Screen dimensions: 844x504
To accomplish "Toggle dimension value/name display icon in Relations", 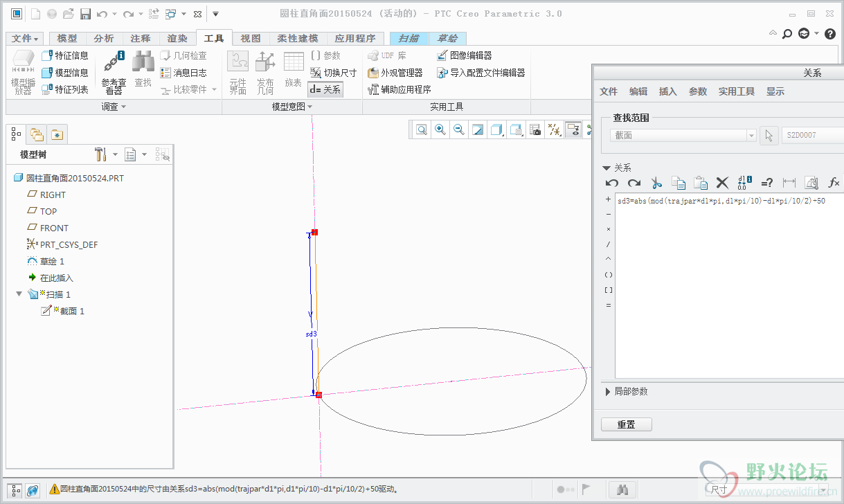I will tap(744, 183).
